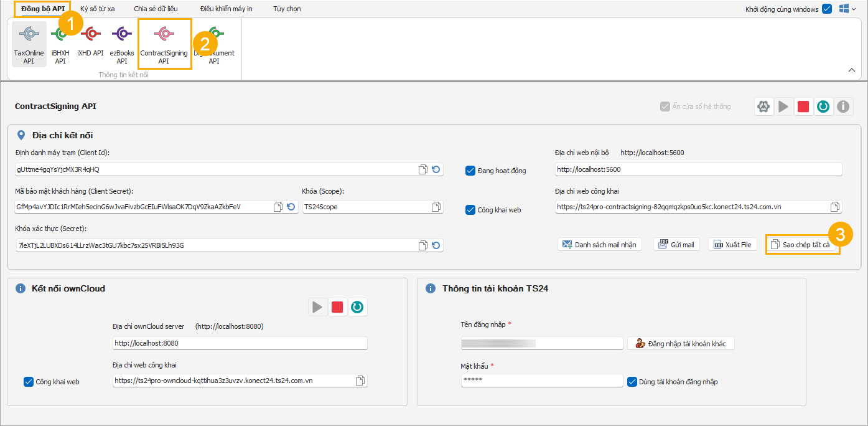Screen dimensions: 868x426
Task: Click Đăng nhập tài khoản khác button
Action: coord(681,343)
